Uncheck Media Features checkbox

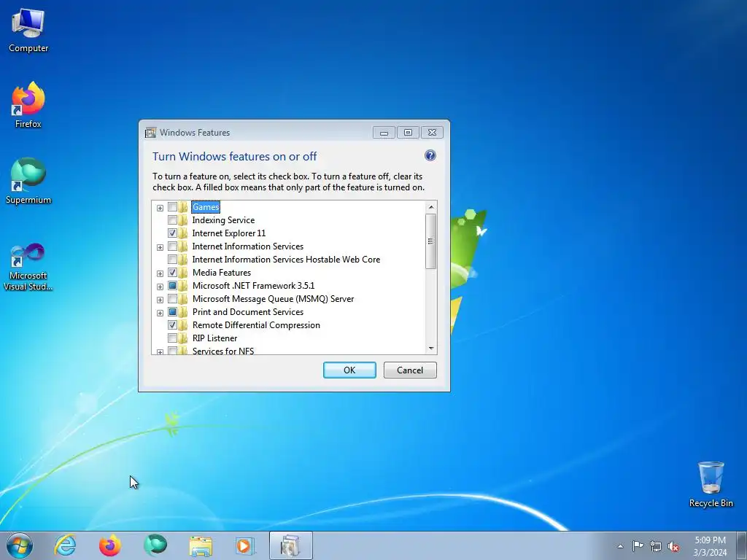click(x=172, y=273)
